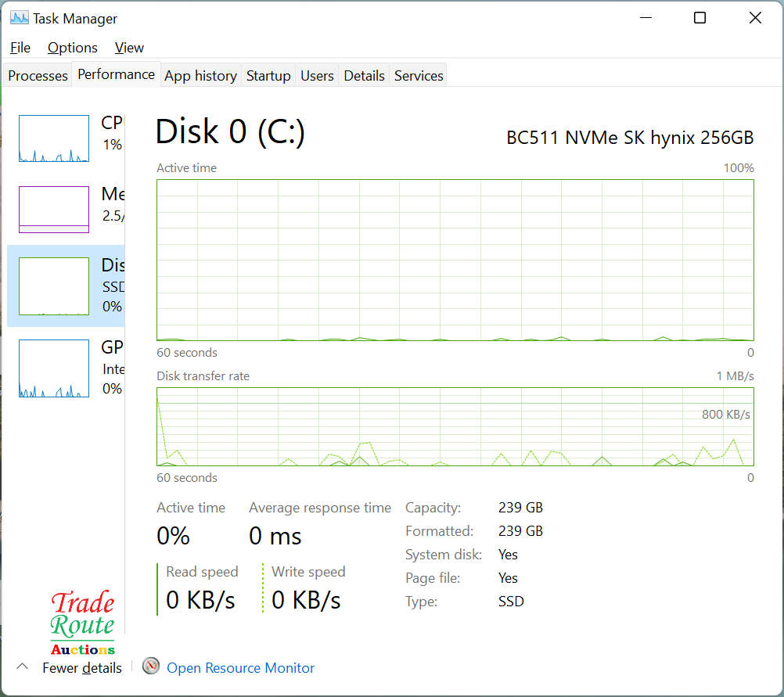The height and width of the screenshot is (697, 784).
Task: Select the Disk 0 mini graph
Action: 54,286
